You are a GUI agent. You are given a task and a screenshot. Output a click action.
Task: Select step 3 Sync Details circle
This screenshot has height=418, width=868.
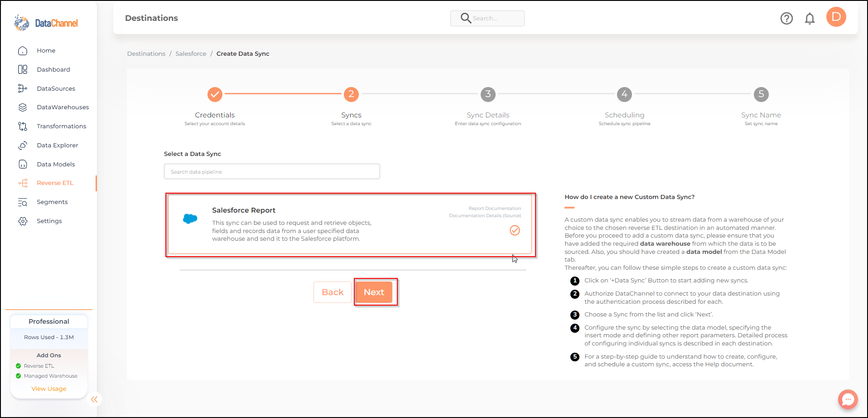(x=488, y=94)
